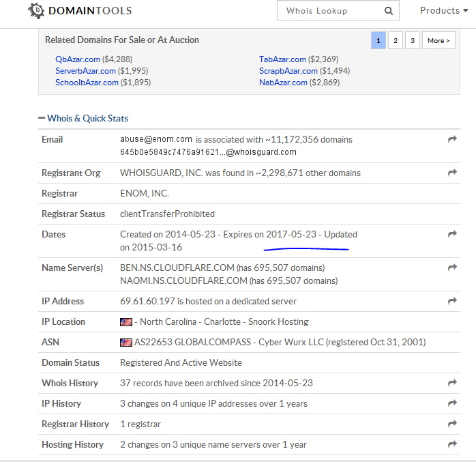Open the ScrapbAzar.com domain link
476x462 pixels.
point(288,71)
